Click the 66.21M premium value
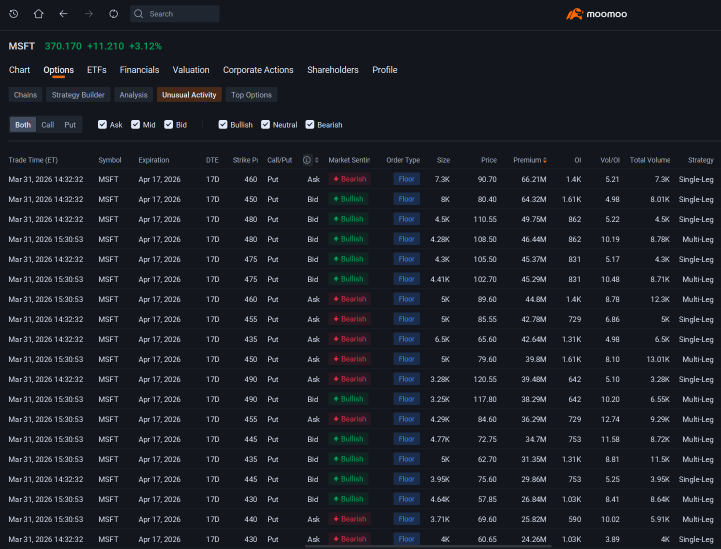This screenshot has width=721, height=549. [534, 179]
